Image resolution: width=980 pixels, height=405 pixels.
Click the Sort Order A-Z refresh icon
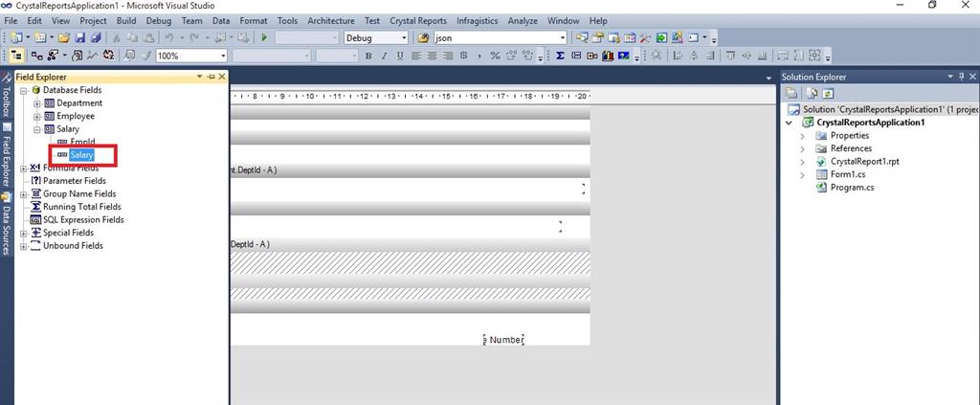109,55
